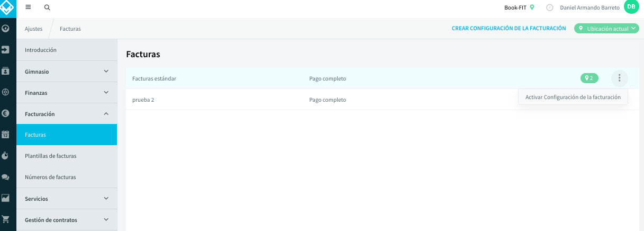Select Activar Configuración de la facturación
This screenshot has height=231, width=644.
point(573,97)
